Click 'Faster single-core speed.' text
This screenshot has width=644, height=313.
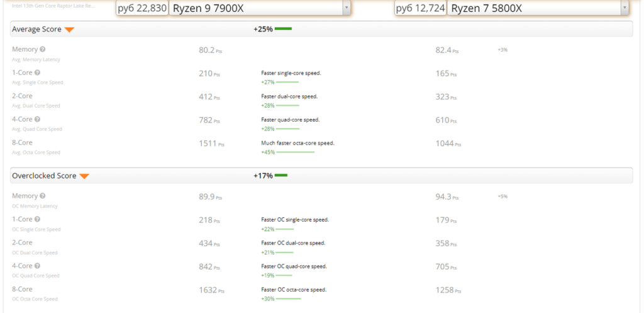(x=291, y=73)
